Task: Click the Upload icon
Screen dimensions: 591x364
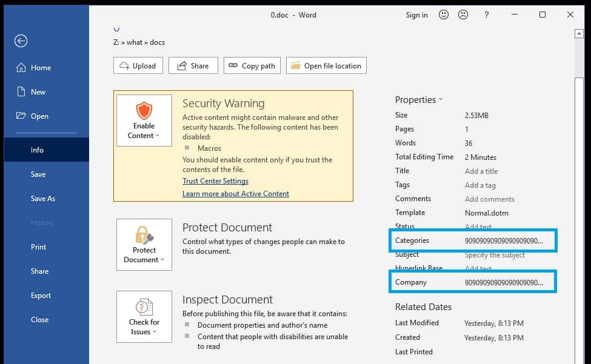Action: click(125, 65)
